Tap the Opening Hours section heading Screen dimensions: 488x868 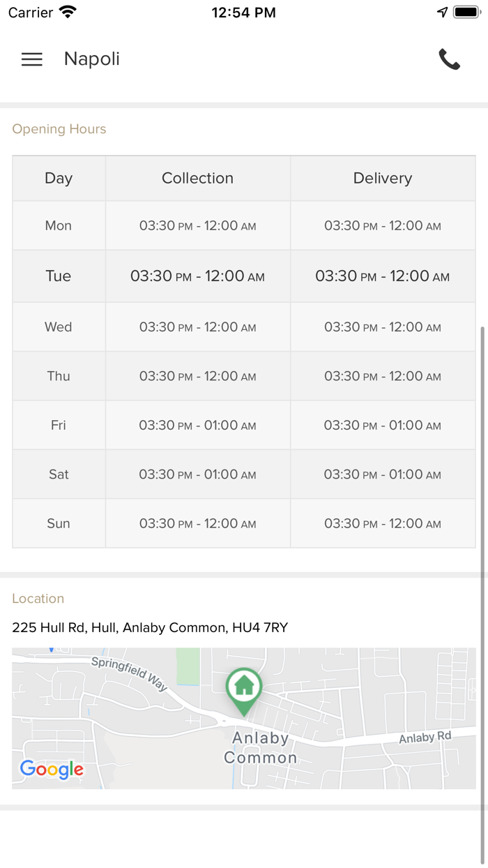pyautogui.click(x=59, y=129)
